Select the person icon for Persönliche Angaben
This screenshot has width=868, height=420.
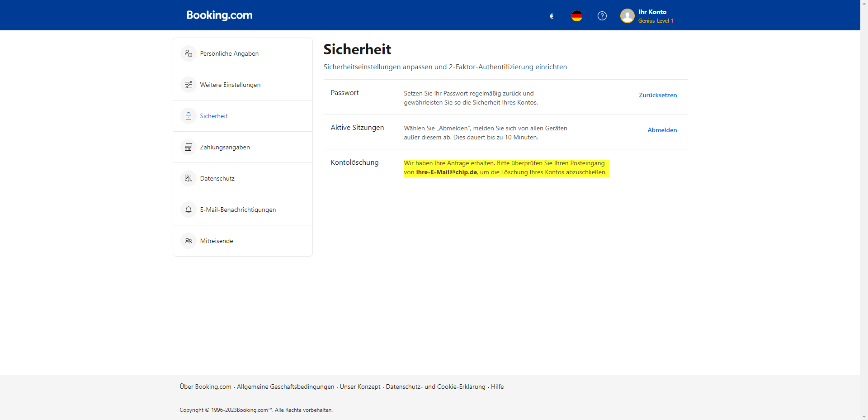click(188, 53)
